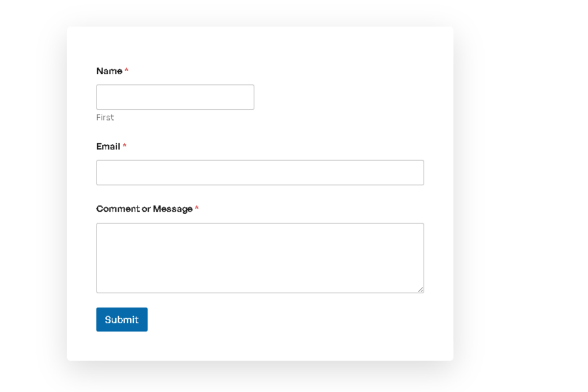Click the red asterisk next to Name
Viewport: 588px width, 392px height.
click(126, 71)
